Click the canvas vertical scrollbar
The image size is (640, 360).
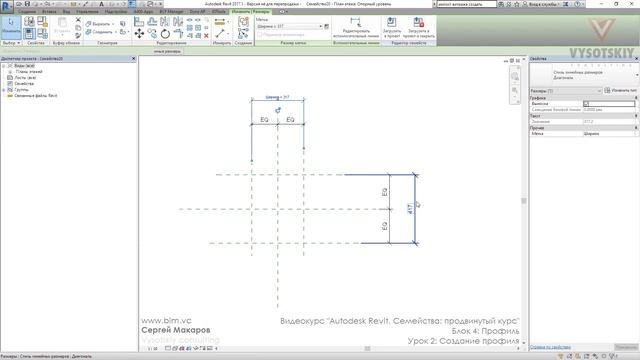(x=524, y=201)
